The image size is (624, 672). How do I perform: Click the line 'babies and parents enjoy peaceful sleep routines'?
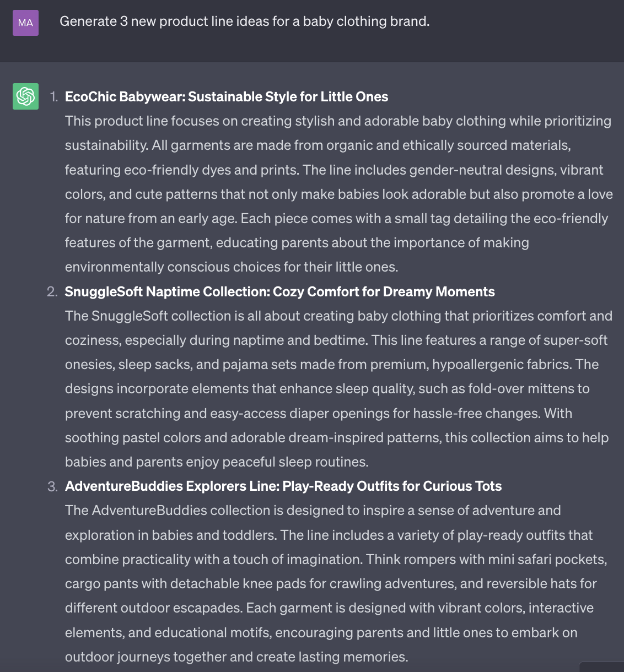point(216,462)
